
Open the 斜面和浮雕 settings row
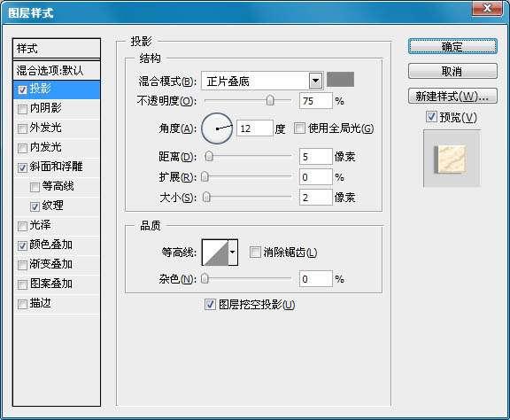pyautogui.click(x=57, y=167)
